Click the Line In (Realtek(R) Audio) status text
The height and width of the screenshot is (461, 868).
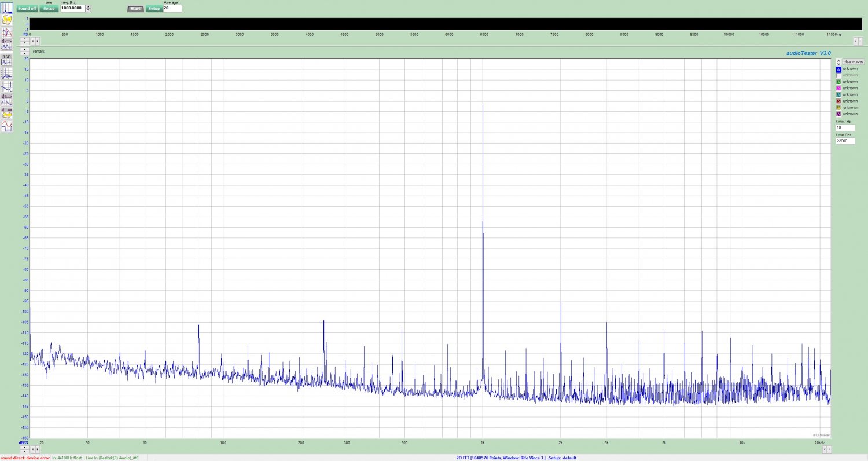[x=112, y=458]
